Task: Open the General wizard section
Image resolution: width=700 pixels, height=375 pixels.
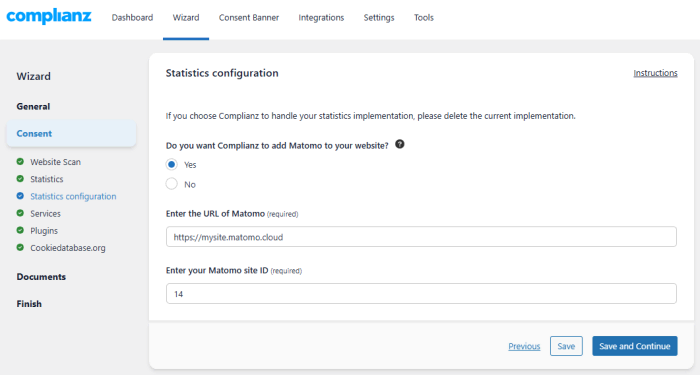Action: [33, 106]
